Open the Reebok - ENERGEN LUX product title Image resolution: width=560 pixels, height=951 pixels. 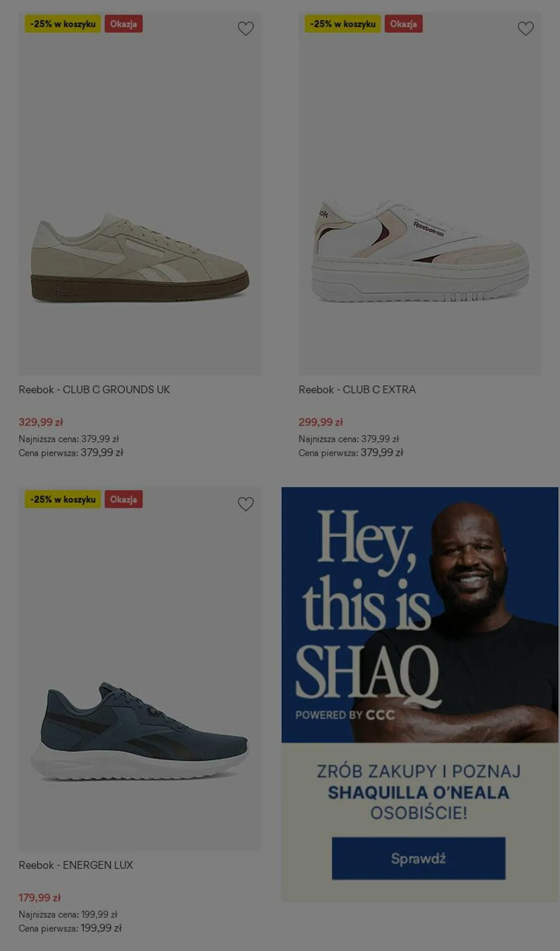pos(76,865)
